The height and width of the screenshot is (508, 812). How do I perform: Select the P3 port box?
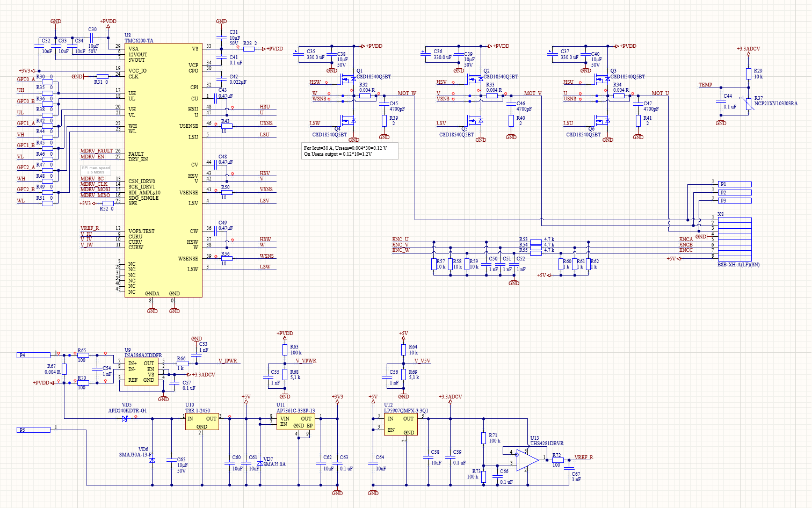click(735, 200)
